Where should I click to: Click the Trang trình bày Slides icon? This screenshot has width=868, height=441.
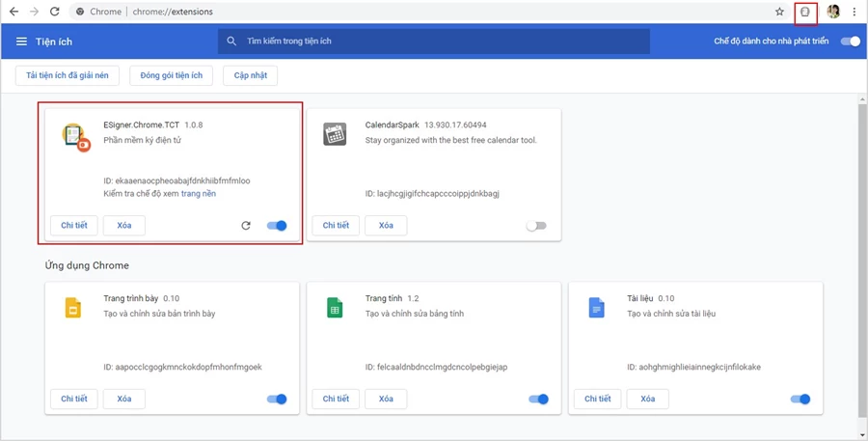[x=73, y=308]
